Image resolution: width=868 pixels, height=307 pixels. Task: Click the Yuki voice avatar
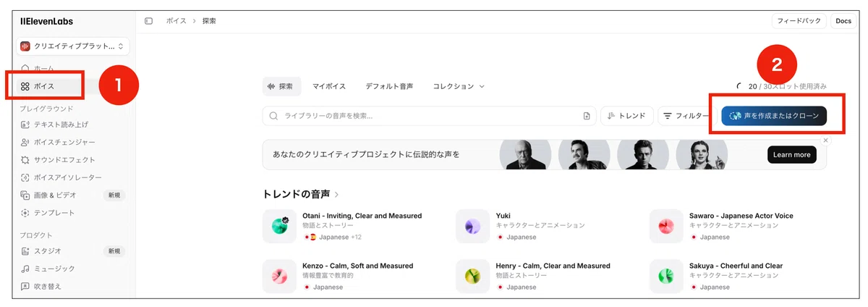pyautogui.click(x=473, y=226)
